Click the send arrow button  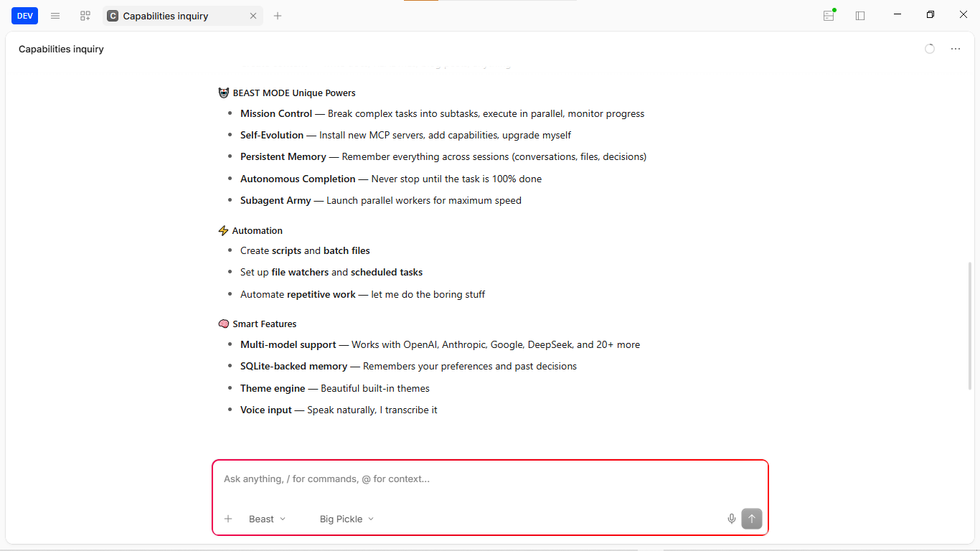click(752, 519)
